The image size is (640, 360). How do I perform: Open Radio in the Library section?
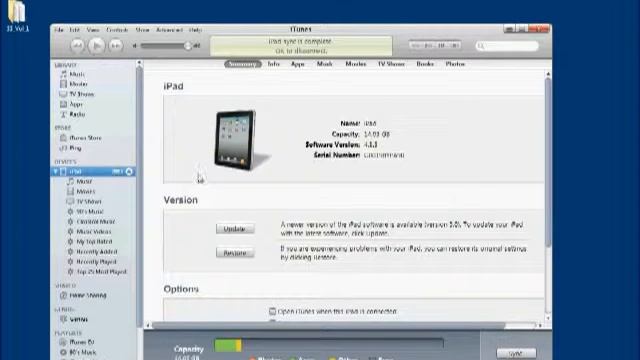[x=77, y=114]
